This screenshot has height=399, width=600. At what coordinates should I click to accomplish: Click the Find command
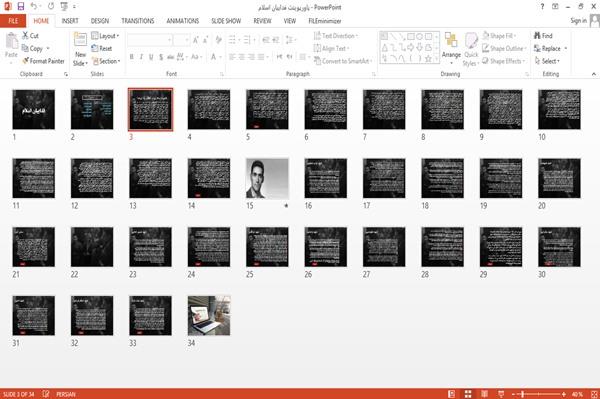(543, 36)
